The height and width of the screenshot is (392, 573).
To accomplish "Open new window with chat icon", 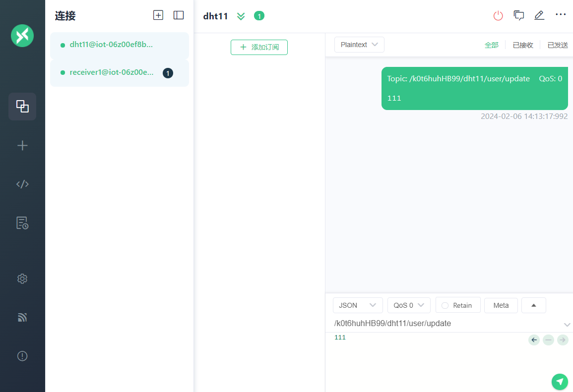I will [518, 15].
